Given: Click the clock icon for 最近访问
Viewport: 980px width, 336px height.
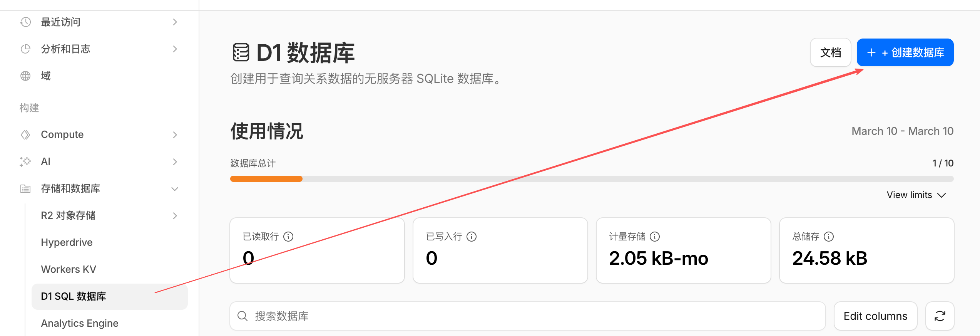Looking at the screenshot, I should tap(25, 22).
